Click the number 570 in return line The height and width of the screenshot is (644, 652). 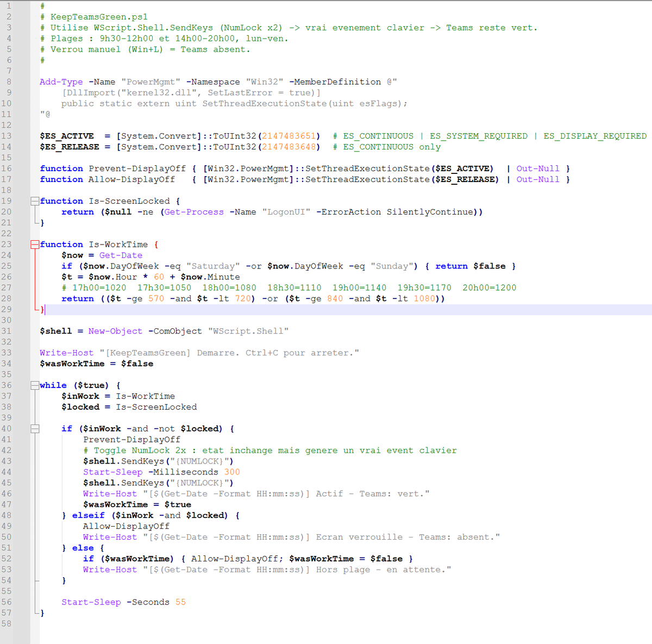(x=156, y=299)
